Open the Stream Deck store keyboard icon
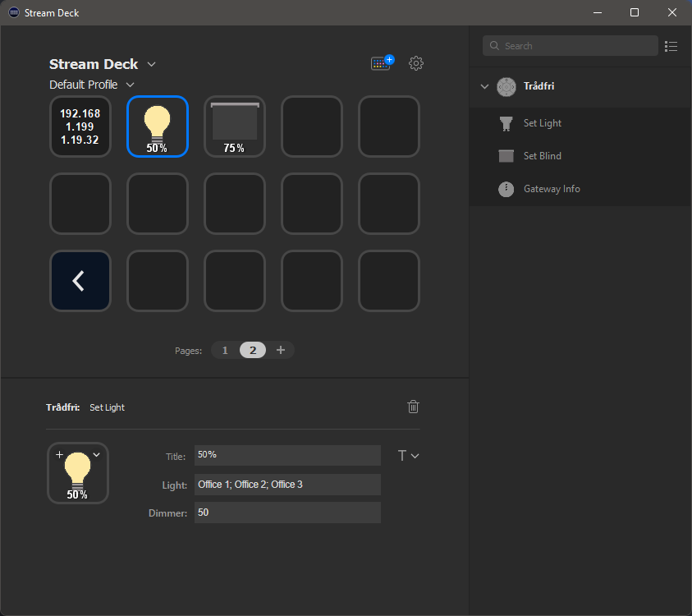Screen dimensions: 692x616 [x=383, y=62]
